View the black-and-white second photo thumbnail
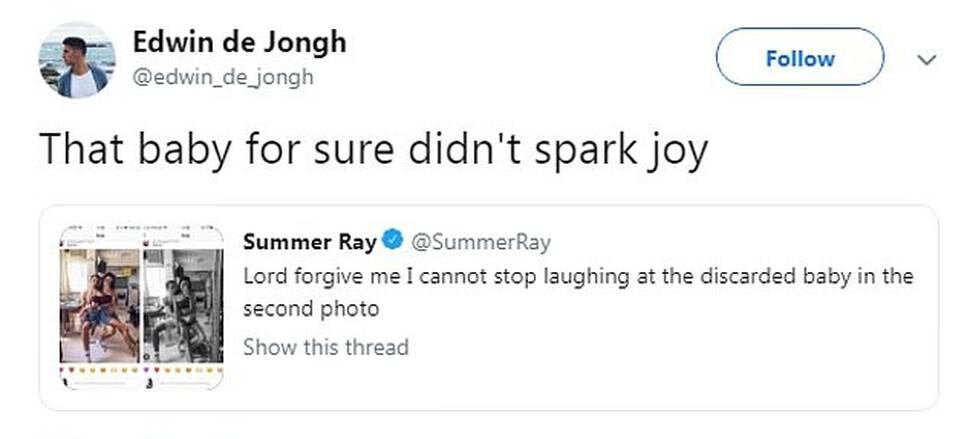 182,306
